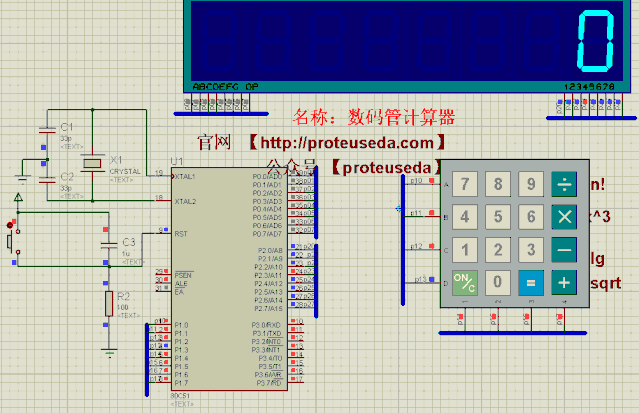The width and height of the screenshot is (639, 413).
Task: Select the ground symbol below R2
Action: click(x=109, y=353)
